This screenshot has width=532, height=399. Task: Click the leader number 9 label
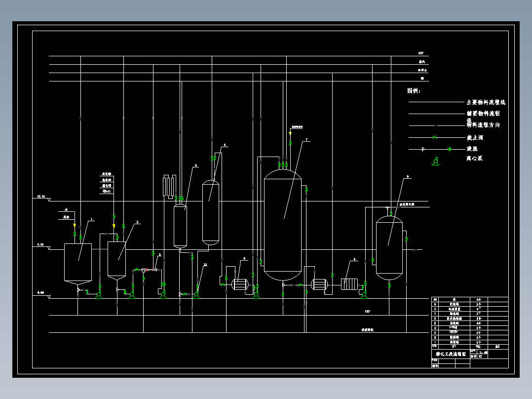click(x=408, y=177)
